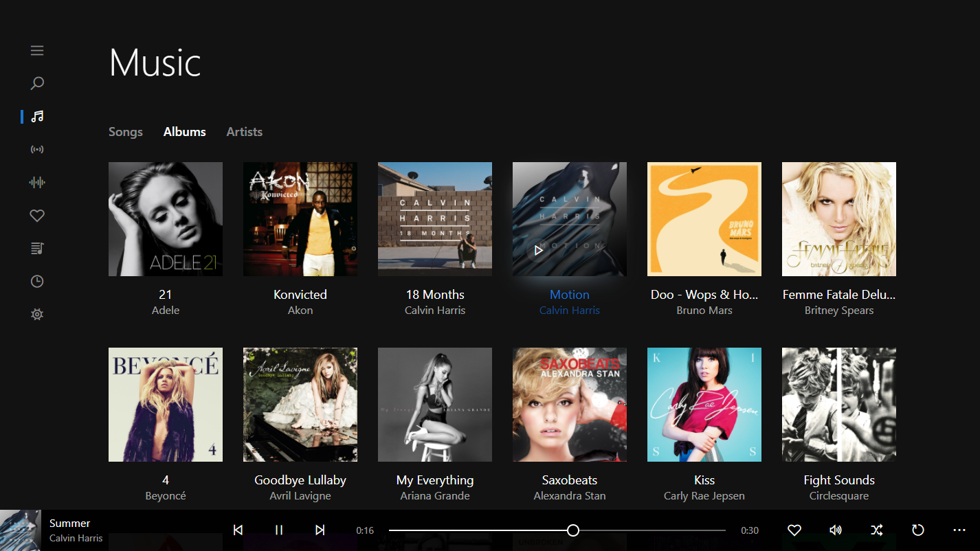
Task: Skip to the previous track
Action: click(x=238, y=530)
